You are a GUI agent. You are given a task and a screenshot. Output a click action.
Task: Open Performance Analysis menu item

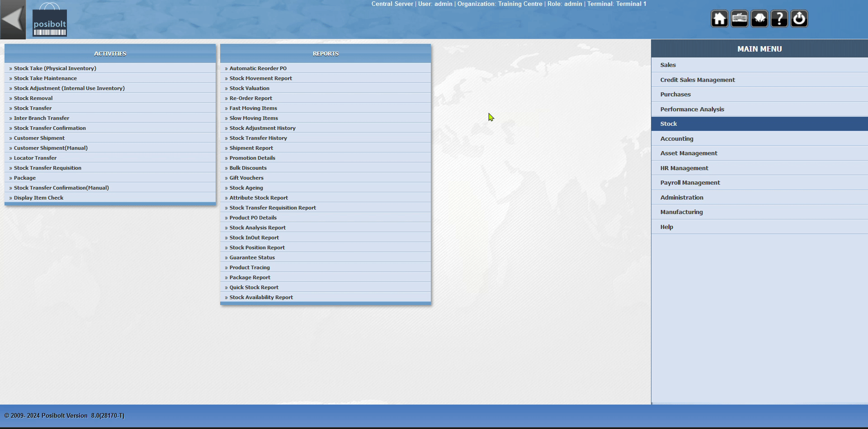pyautogui.click(x=759, y=109)
